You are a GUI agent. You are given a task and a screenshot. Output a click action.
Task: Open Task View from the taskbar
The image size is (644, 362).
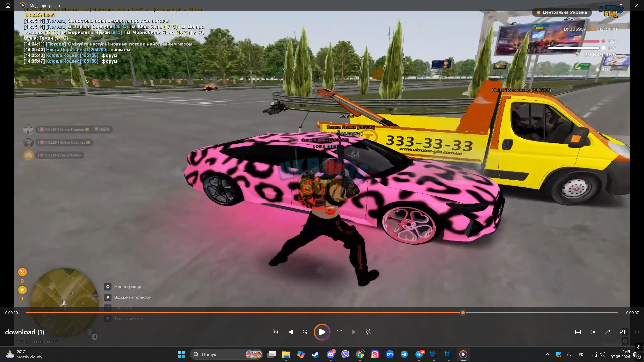click(x=271, y=354)
